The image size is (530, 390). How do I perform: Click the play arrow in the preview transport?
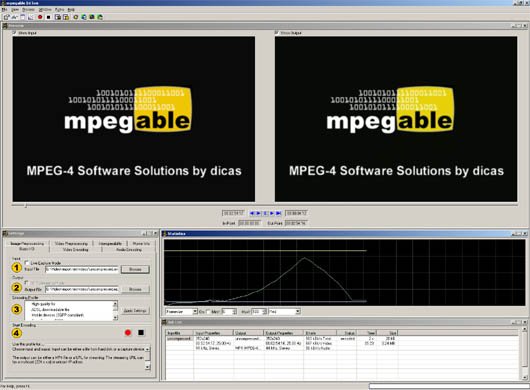point(272,213)
